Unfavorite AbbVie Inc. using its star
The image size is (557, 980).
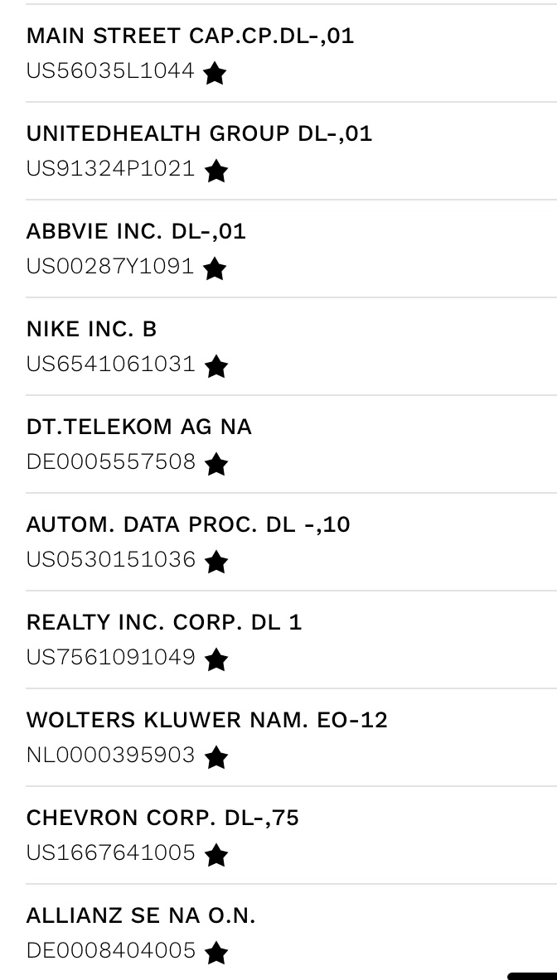click(x=215, y=269)
